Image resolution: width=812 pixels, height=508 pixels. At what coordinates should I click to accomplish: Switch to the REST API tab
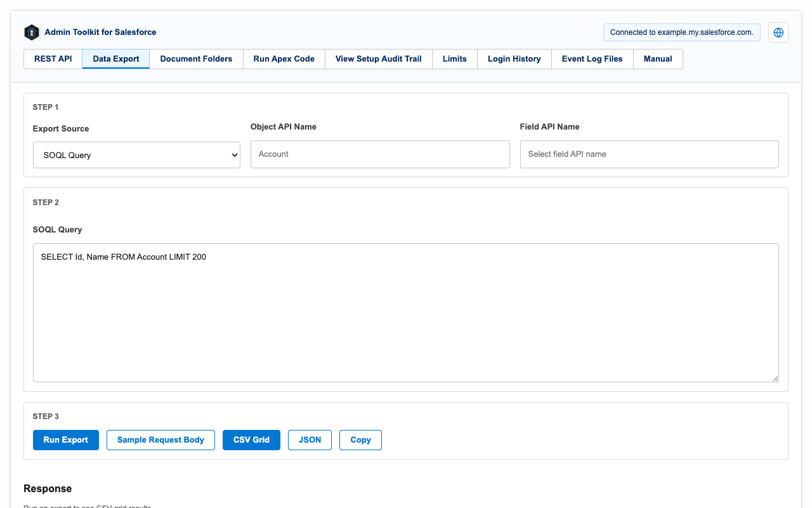tap(53, 59)
